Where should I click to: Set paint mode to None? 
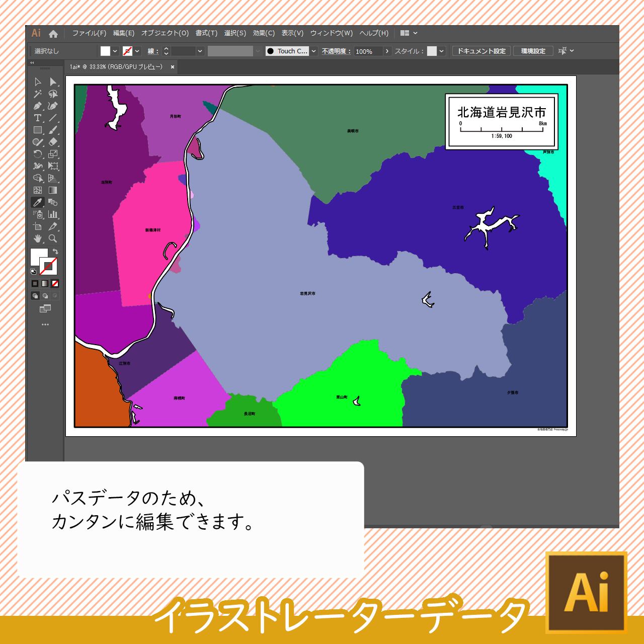[x=55, y=284]
